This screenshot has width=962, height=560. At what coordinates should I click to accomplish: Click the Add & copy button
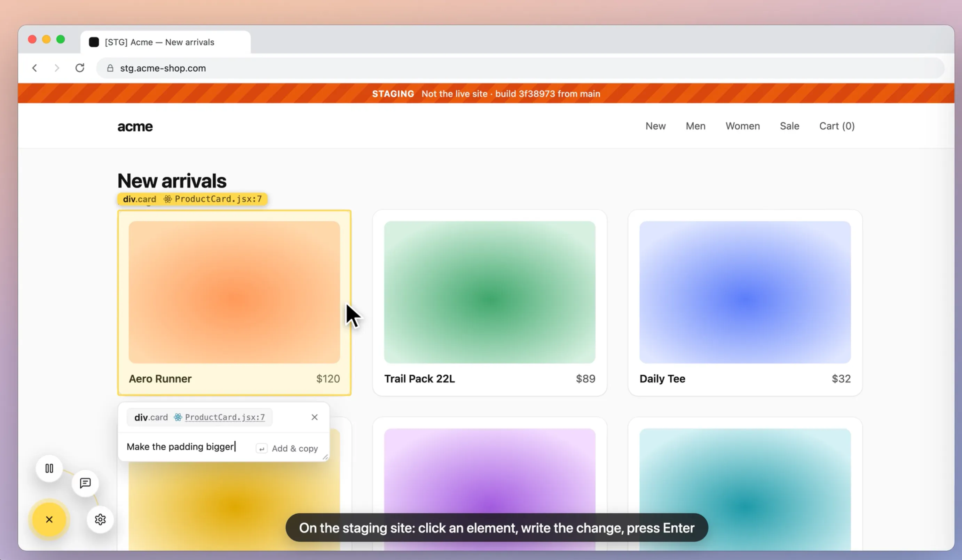coord(287,449)
